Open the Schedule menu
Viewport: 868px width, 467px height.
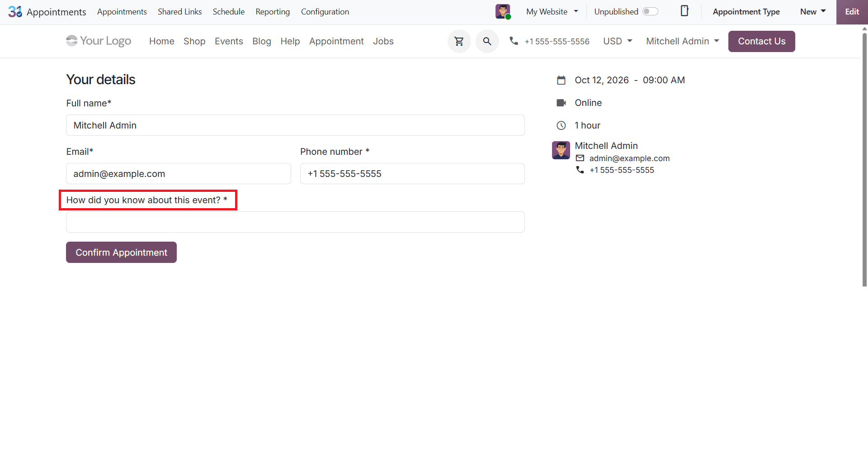point(229,12)
